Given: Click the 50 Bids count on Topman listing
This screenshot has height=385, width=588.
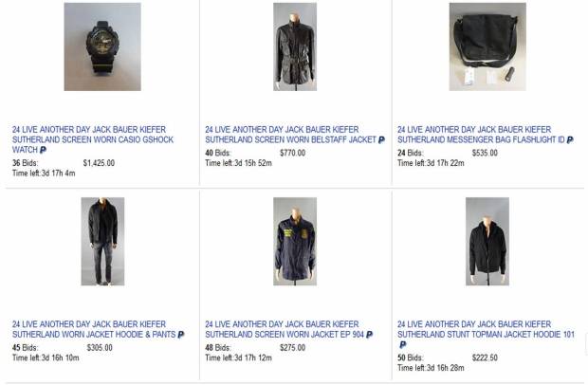Looking at the screenshot, I should [x=411, y=357].
